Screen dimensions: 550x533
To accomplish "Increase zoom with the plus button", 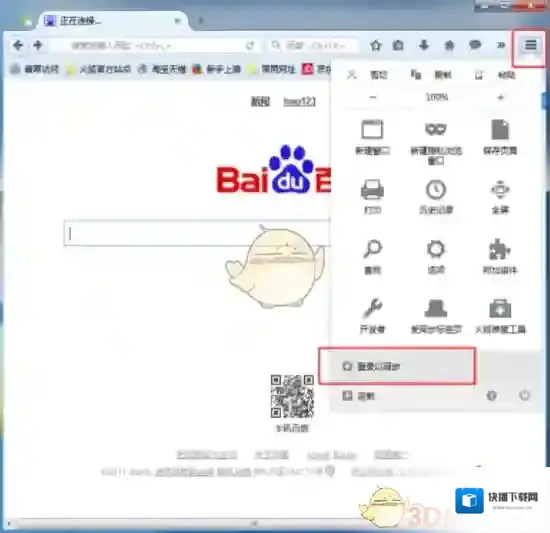I will 501,97.
